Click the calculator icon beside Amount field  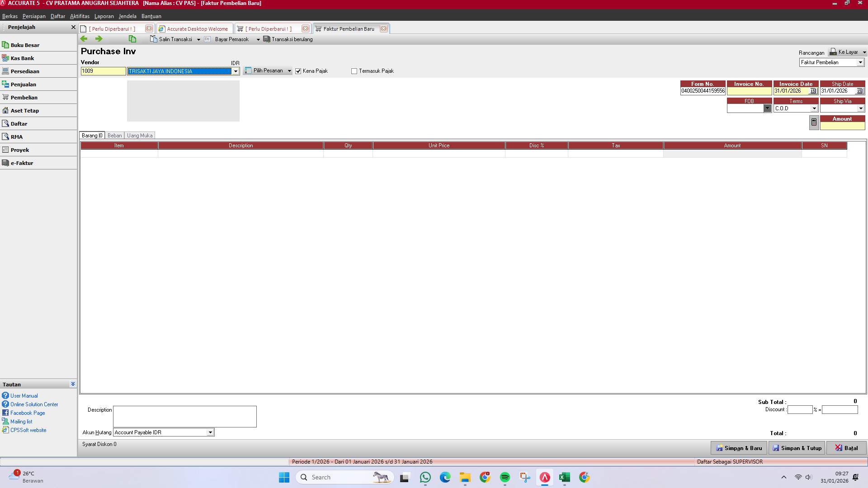coord(813,122)
